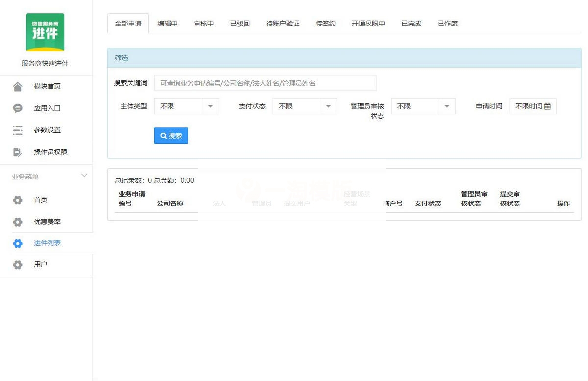Select the 已完成 tab
The image size is (588, 381).
tap(411, 23)
